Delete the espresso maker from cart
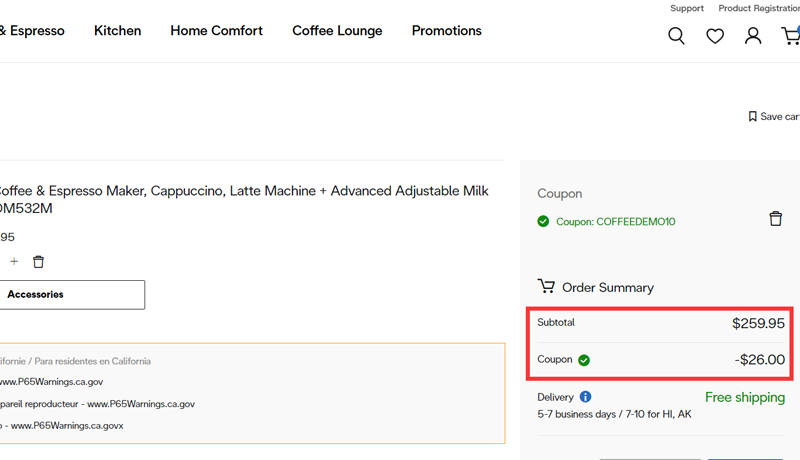Viewport: 800px width, 460px height. [x=38, y=262]
